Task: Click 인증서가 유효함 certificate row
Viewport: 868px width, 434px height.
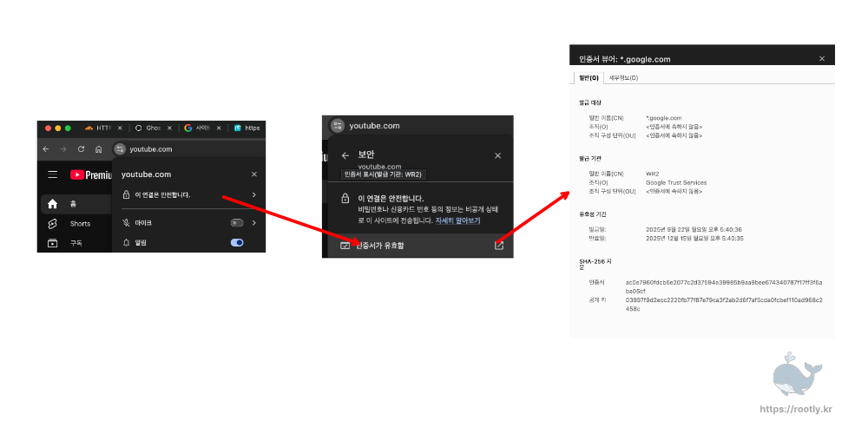Action: pos(422,246)
